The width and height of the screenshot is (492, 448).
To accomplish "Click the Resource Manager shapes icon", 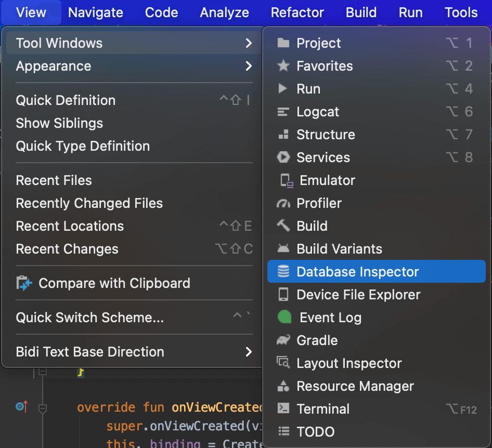I will point(283,386).
